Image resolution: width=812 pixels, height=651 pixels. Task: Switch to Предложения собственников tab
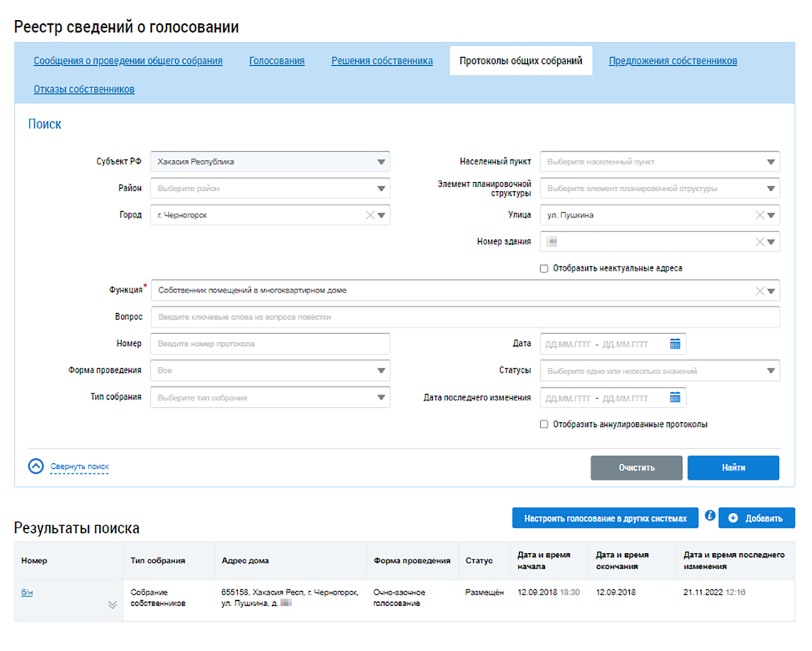point(673,61)
